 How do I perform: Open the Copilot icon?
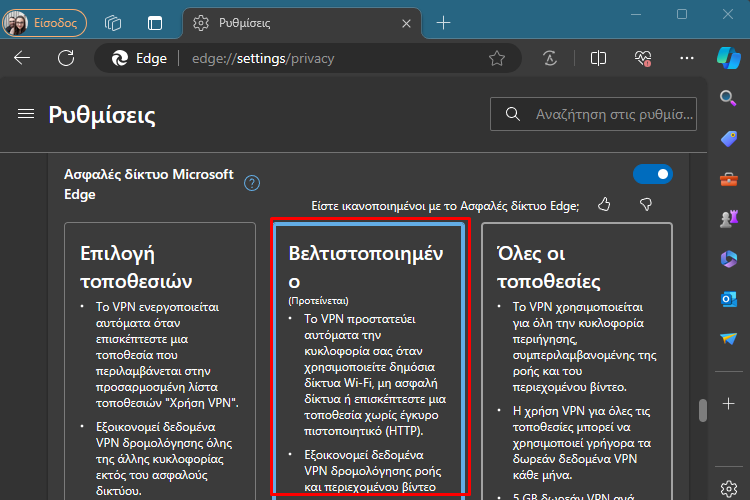pos(728,58)
